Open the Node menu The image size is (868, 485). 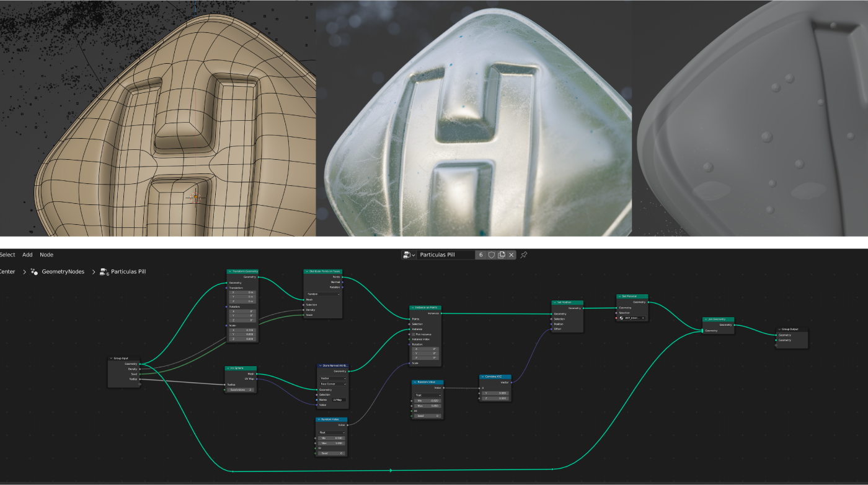[46, 255]
